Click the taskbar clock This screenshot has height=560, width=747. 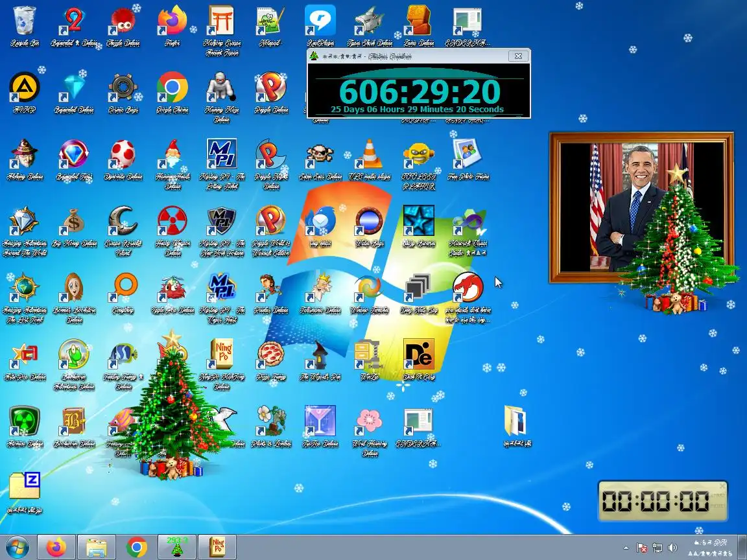pyautogui.click(x=710, y=548)
